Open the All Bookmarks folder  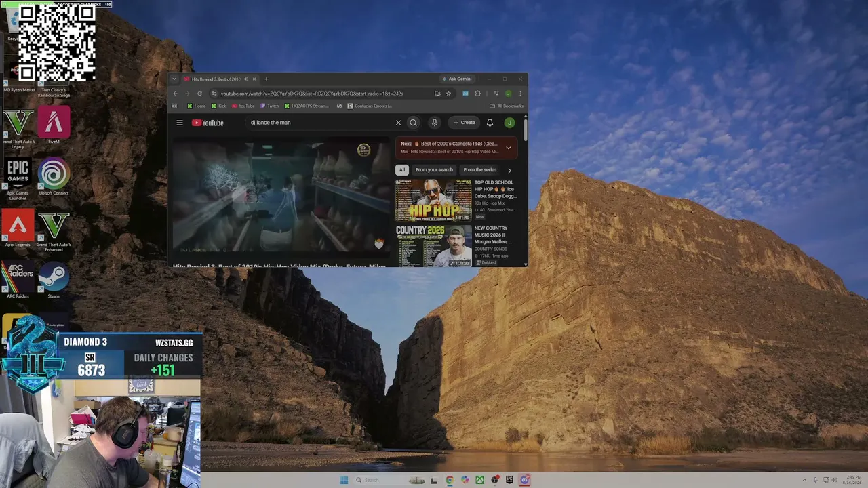click(x=507, y=106)
